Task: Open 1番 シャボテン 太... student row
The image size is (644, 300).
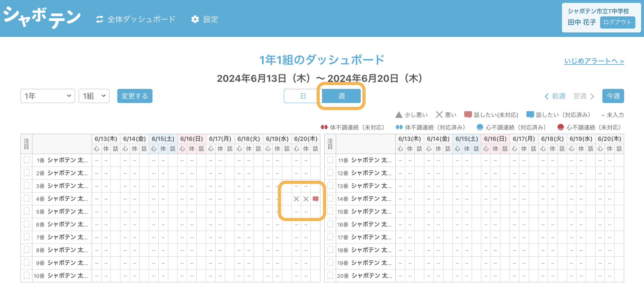Action: tap(62, 160)
